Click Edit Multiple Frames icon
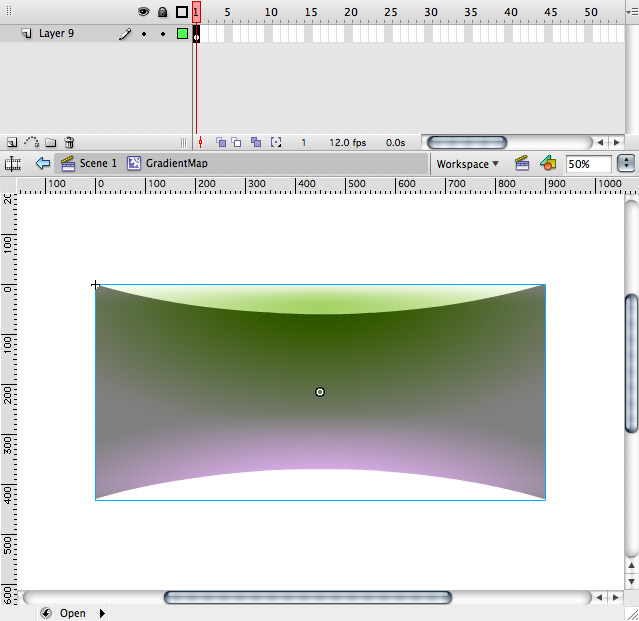This screenshot has height=621, width=639. click(x=257, y=143)
